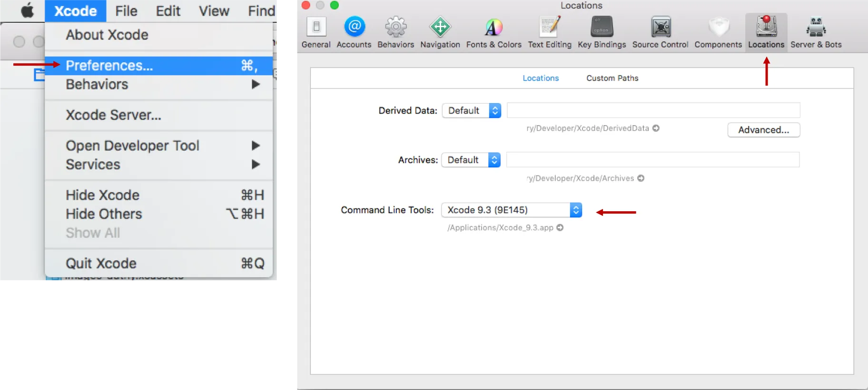Zoom the Locations window with green button
This screenshot has height=390, width=868.
(x=335, y=5)
